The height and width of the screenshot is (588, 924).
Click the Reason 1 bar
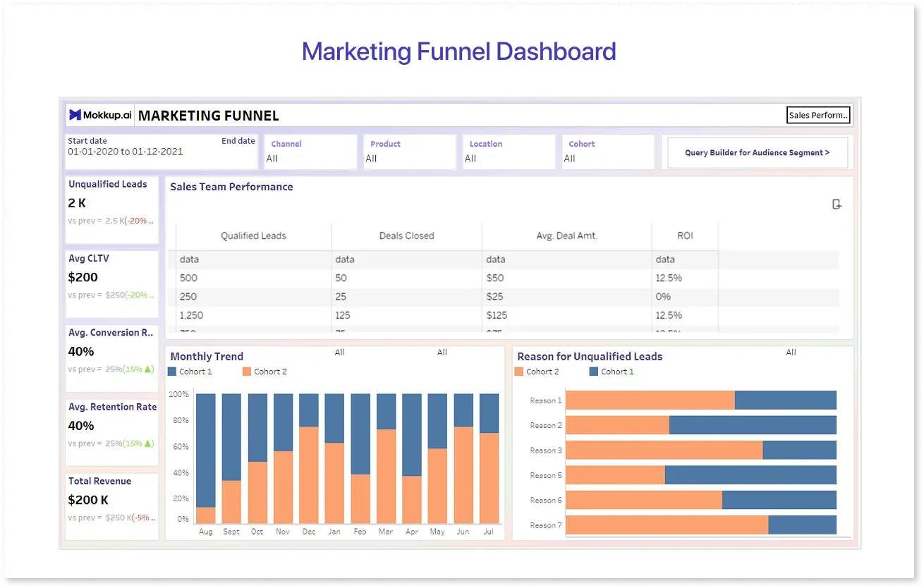(x=701, y=400)
